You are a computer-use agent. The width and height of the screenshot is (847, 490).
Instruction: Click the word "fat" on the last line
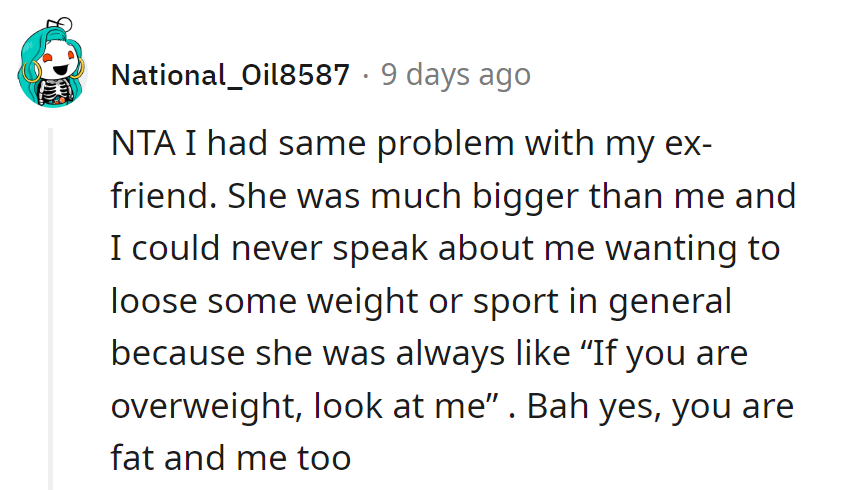(x=131, y=460)
